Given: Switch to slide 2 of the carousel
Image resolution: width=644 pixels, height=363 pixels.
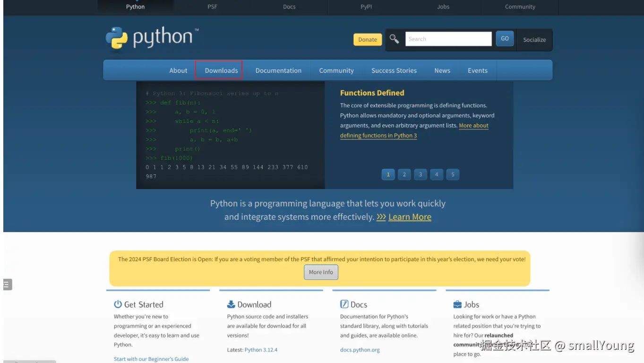Looking at the screenshot, I should click(x=404, y=174).
